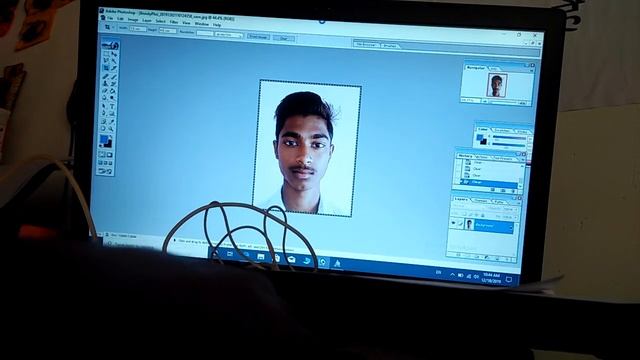This screenshot has height=360, width=640.
Task: Switch to the Channels tab
Action: point(481,200)
